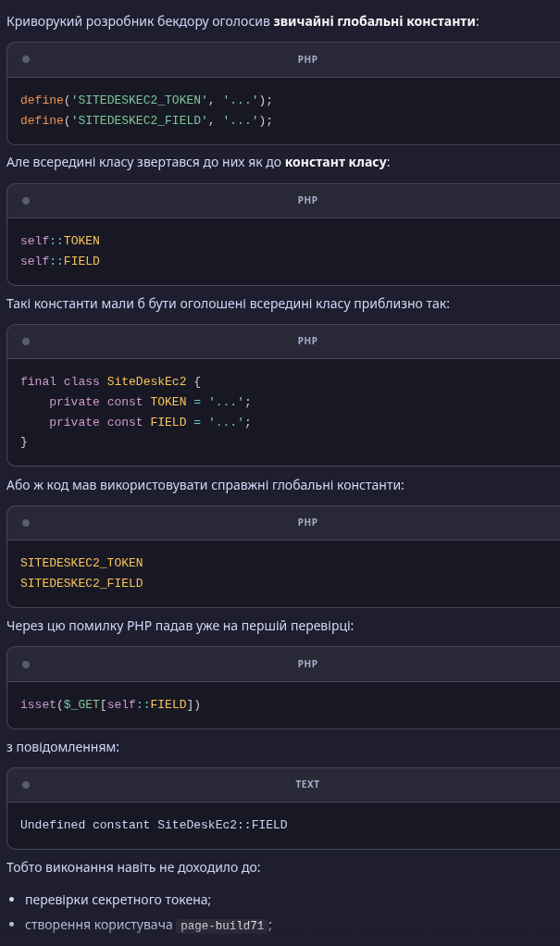Screen dimensions: 560x946
Task: Click the 'private const TOKEN' line
Action: click(150, 402)
